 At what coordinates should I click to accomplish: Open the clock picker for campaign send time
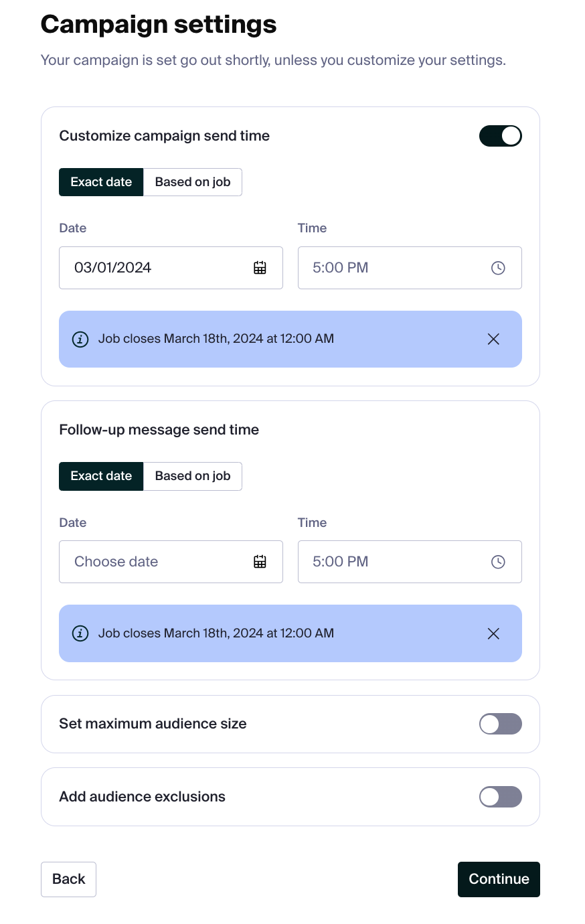point(498,267)
